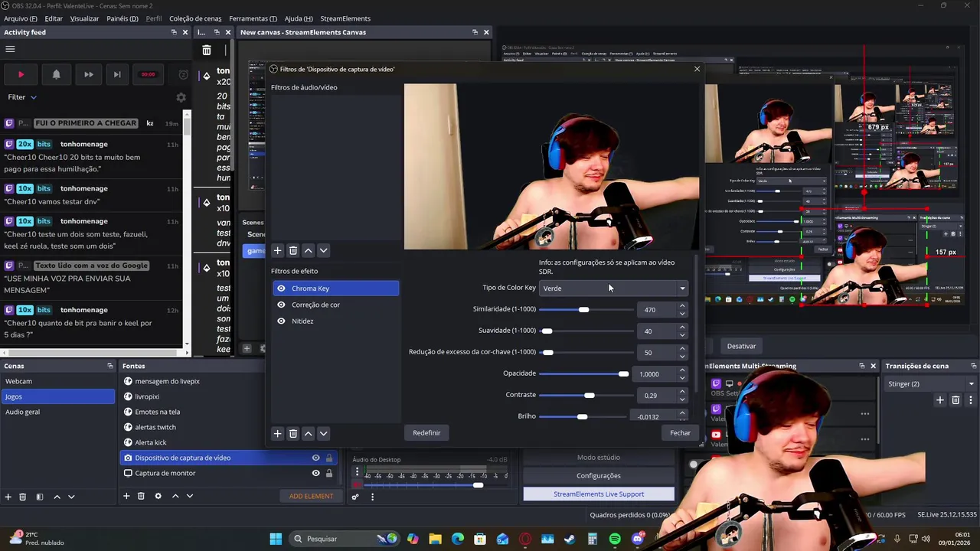Add an audio/video filter with plus
This screenshot has width=980, height=551.
point(278,250)
